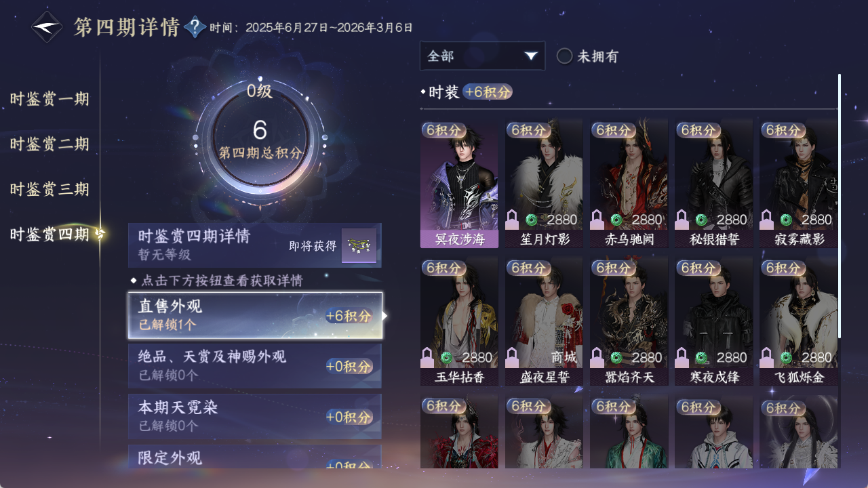Open the question mark help icon
Image resolution: width=868 pixels, height=488 pixels.
pyautogui.click(x=195, y=27)
